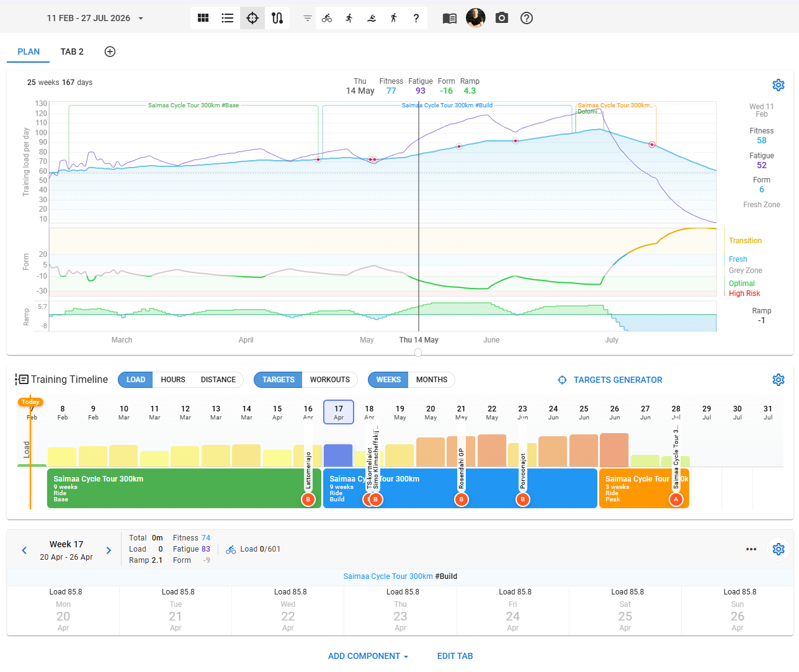Switch to calendar grid view icon
This screenshot has height=672, width=799.
point(203,18)
